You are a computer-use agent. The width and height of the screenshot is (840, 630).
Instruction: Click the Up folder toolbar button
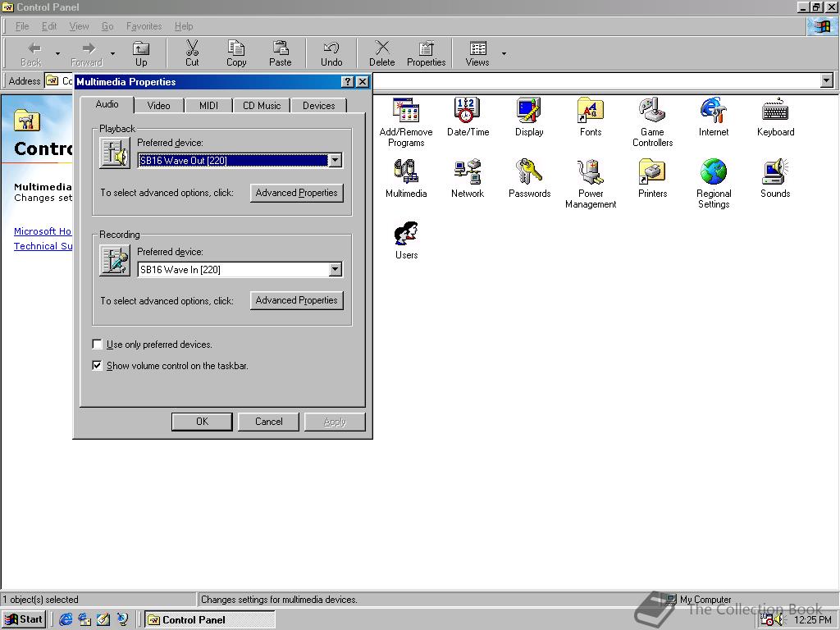[x=141, y=53]
